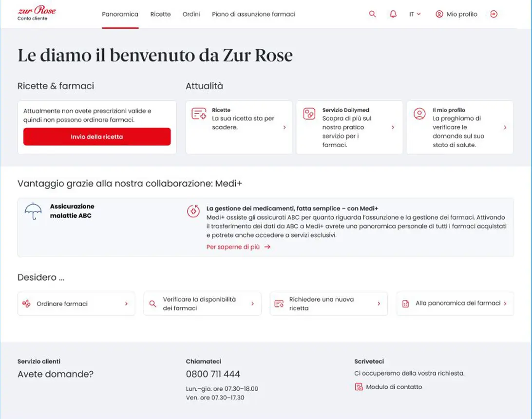Click document icon on Alla panoramica dei farmaci
The image size is (532, 419).
pos(405,304)
